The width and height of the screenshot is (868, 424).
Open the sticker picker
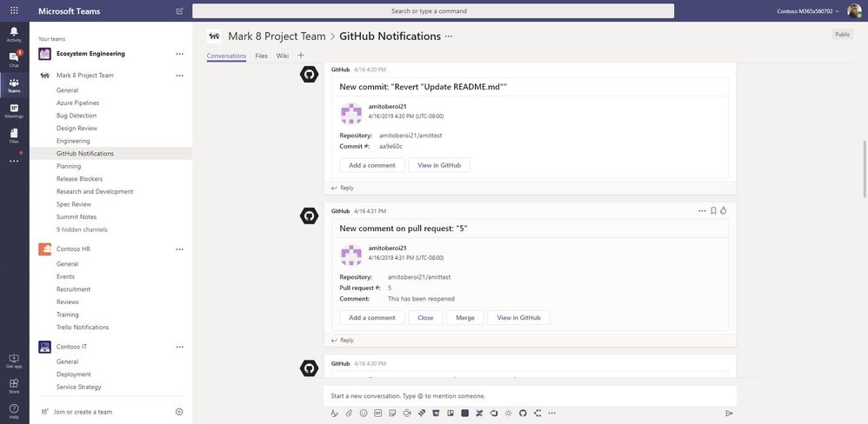(392, 413)
